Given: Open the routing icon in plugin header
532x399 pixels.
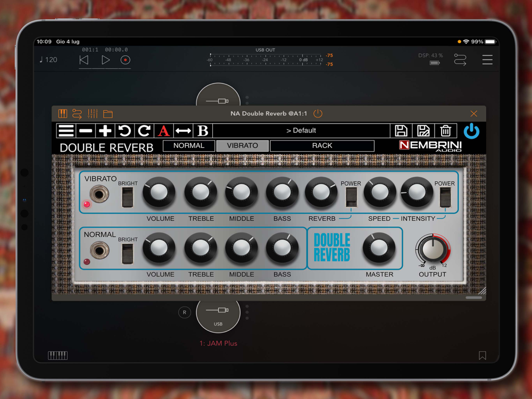Looking at the screenshot, I should click(77, 114).
